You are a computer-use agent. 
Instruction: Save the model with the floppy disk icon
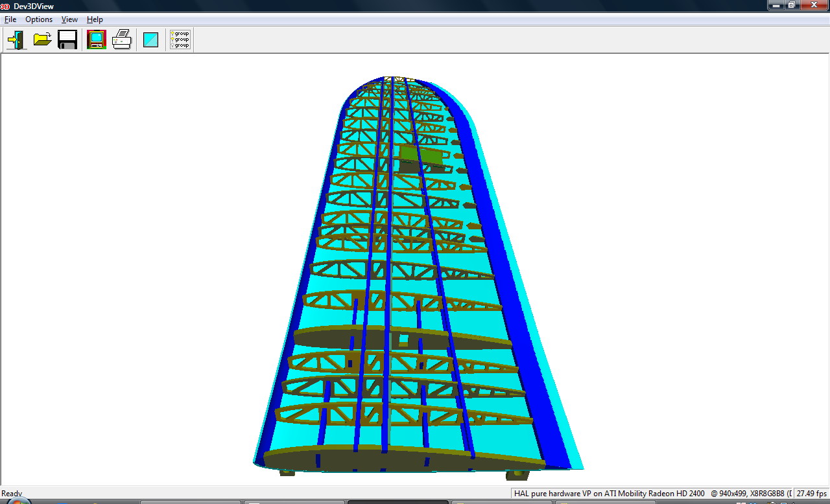pyautogui.click(x=67, y=40)
